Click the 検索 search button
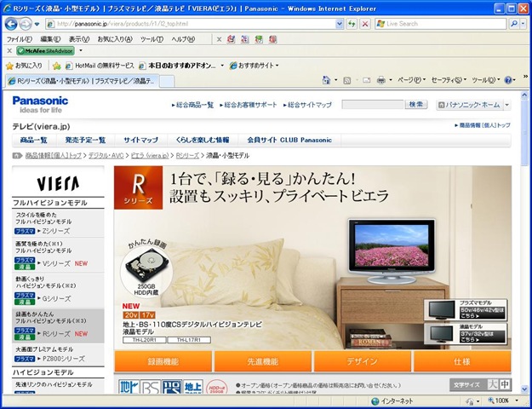Image resolution: width=532 pixels, height=409 pixels. [416, 105]
